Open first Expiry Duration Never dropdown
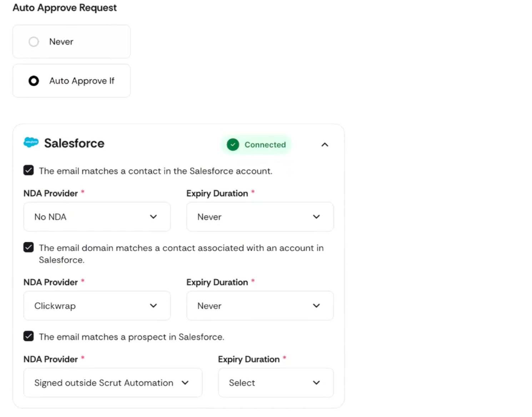 click(260, 217)
